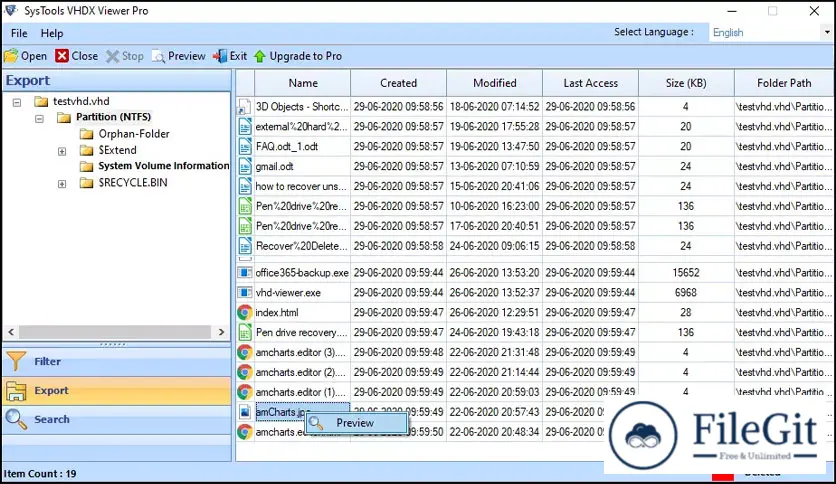Open the File menu
The height and width of the screenshot is (484, 836).
pyautogui.click(x=19, y=33)
